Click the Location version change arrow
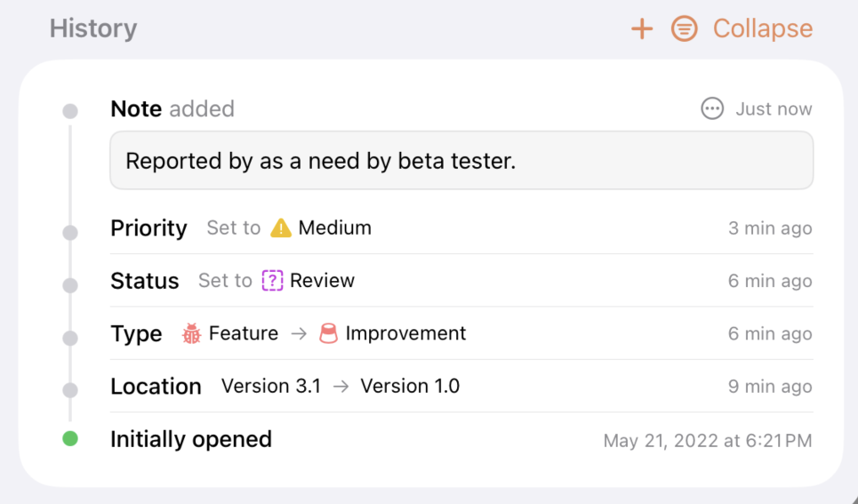This screenshot has width=858, height=504. 341,387
